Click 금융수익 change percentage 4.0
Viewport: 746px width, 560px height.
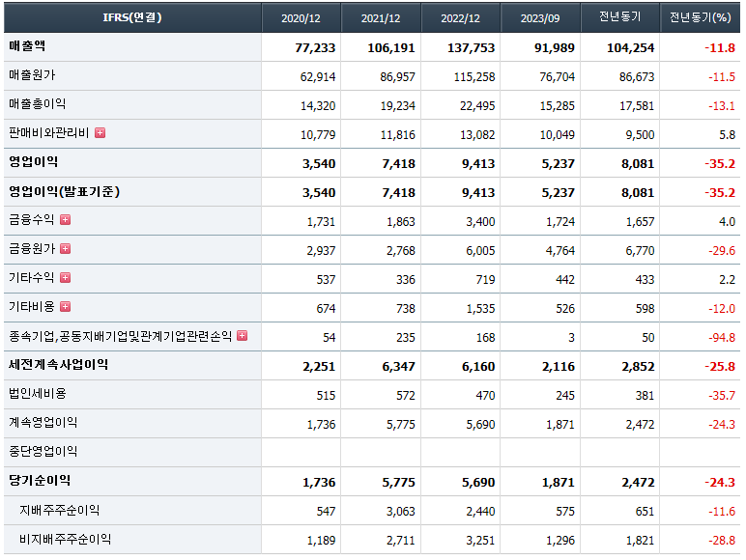coord(727,222)
